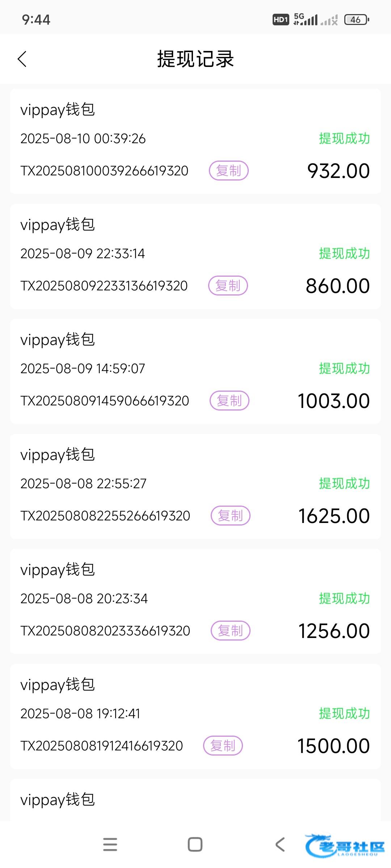Copy the transaction ID for 1500.00 withdrawal

[x=223, y=746]
